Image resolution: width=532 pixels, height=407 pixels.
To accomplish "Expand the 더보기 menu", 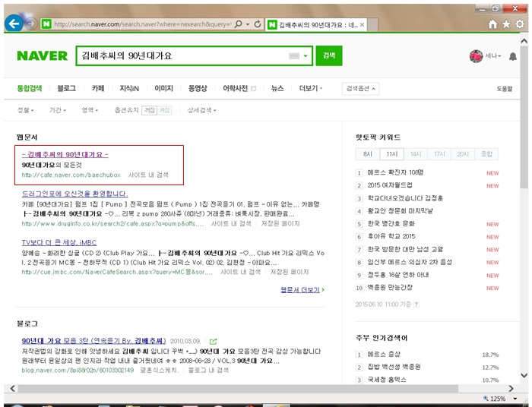I will pos(310,88).
